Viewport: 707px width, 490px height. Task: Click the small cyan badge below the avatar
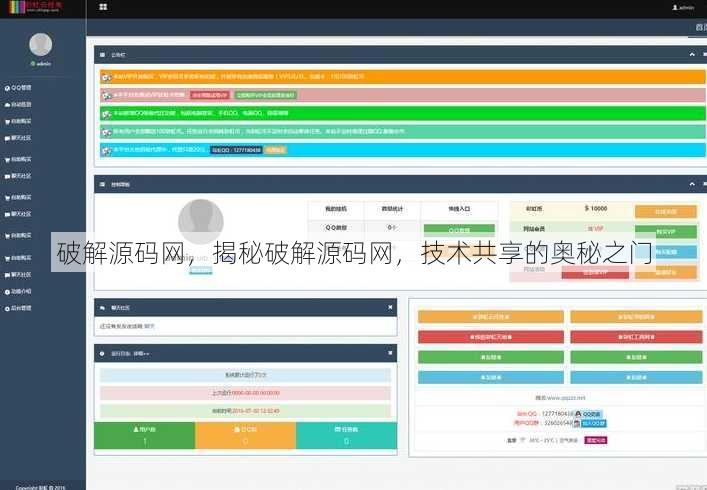tap(201, 270)
